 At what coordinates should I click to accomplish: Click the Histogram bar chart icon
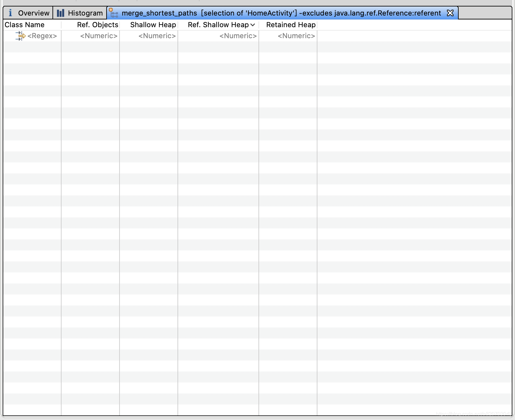point(61,13)
